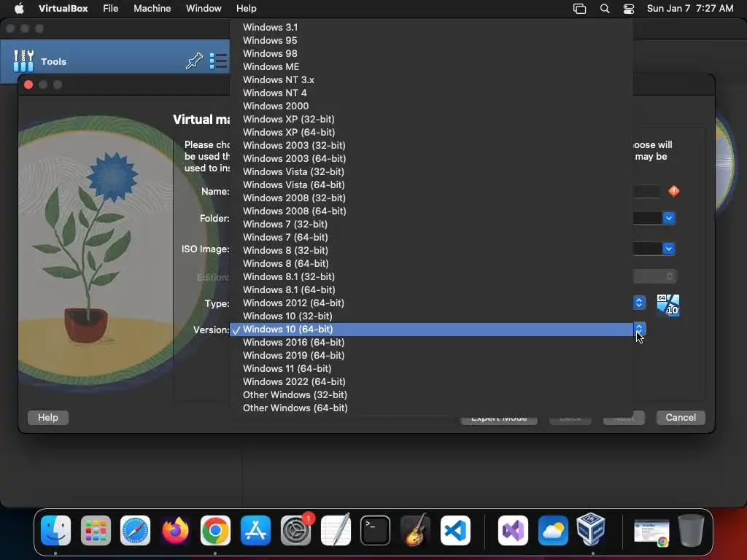Click the Version dropdown stepper

(x=639, y=329)
